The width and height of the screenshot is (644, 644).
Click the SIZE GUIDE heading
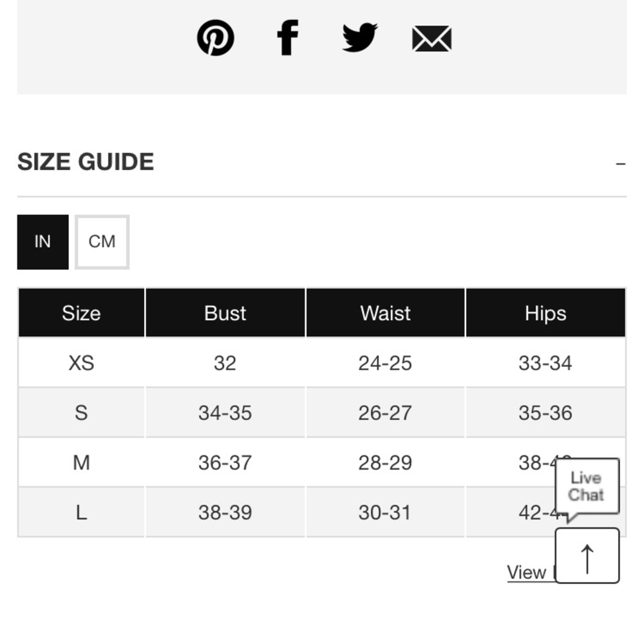click(x=86, y=162)
